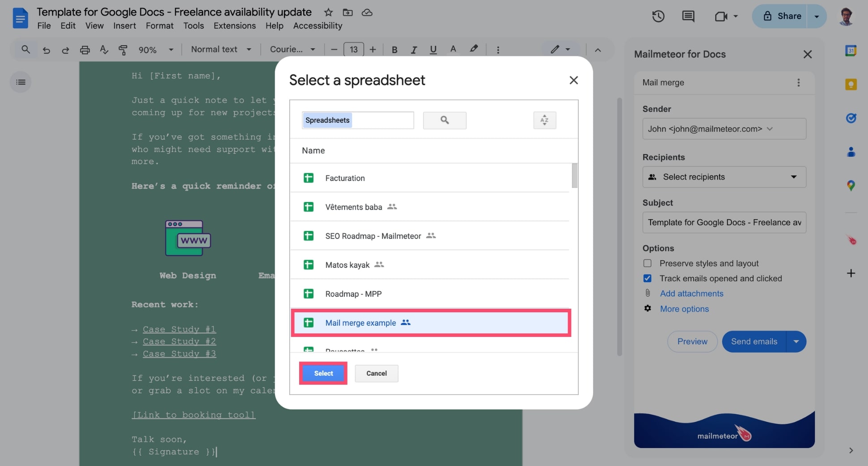868x466 pixels.
Task: Select Mail merge example spreadsheet
Action: tap(431, 323)
